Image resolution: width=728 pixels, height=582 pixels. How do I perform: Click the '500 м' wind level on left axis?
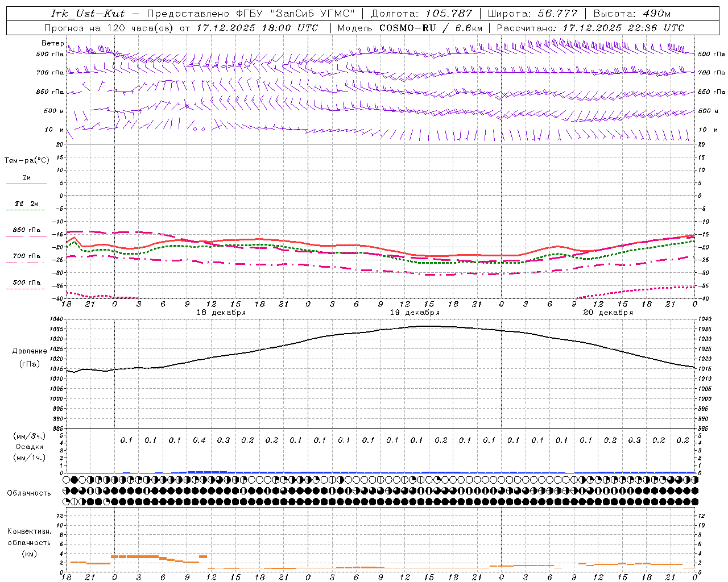tap(54, 111)
